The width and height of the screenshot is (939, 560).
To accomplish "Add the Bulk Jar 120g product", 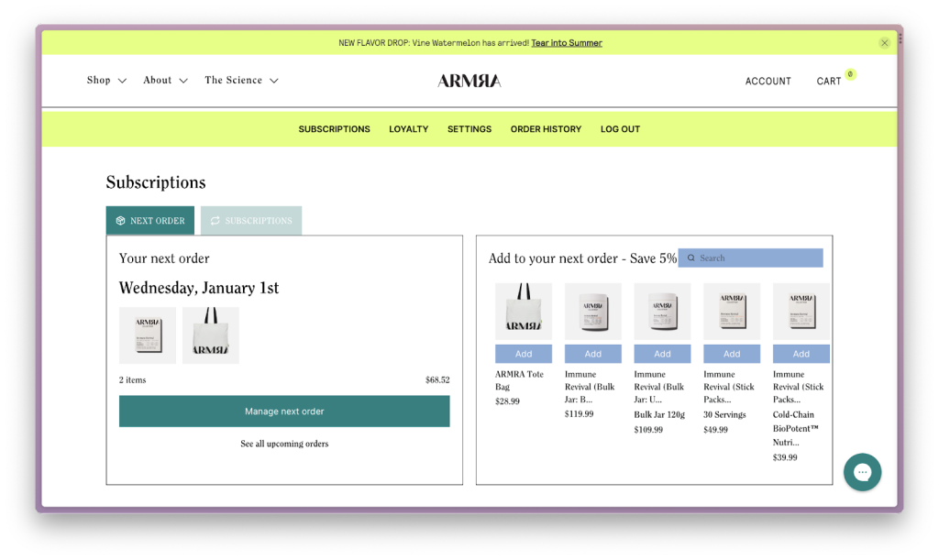I will point(662,354).
